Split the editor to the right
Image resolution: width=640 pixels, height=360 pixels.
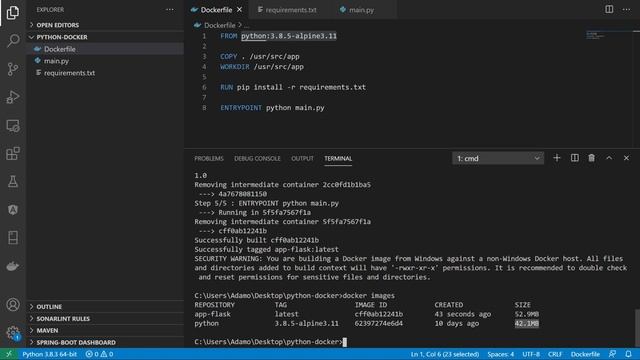point(609,9)
